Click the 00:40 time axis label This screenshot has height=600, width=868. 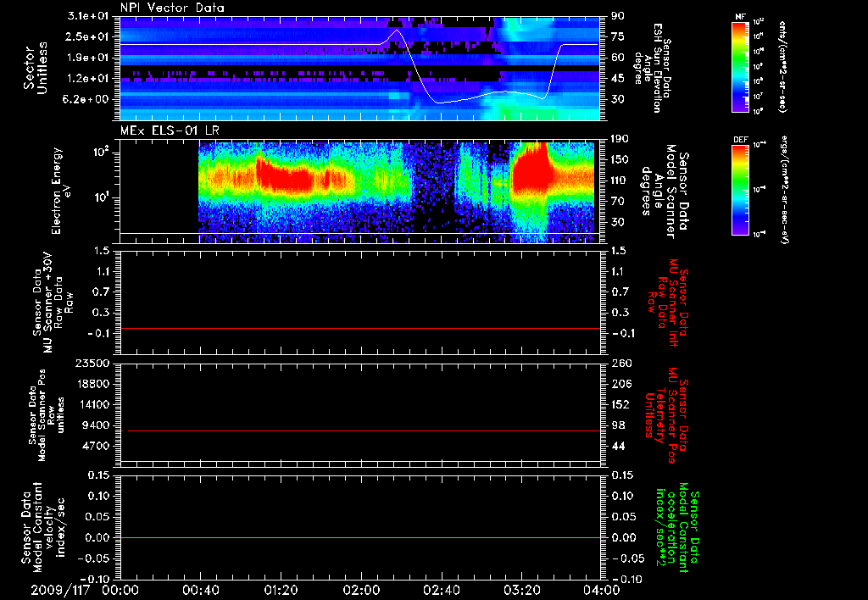pos(200,590)
